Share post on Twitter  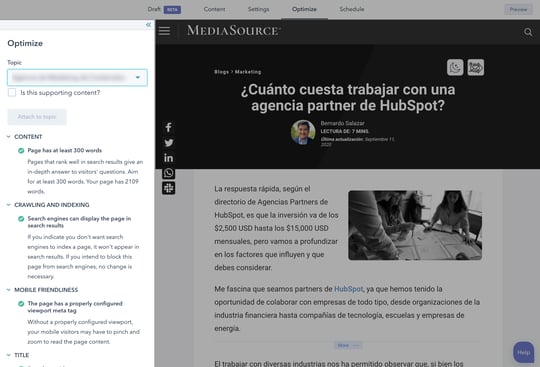pos(169,143)
